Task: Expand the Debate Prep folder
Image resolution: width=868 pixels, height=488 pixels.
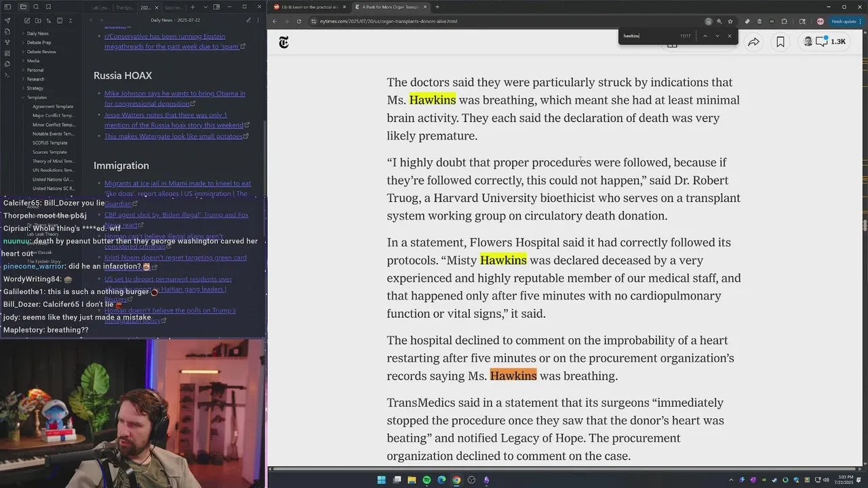Action: point(39,43)
